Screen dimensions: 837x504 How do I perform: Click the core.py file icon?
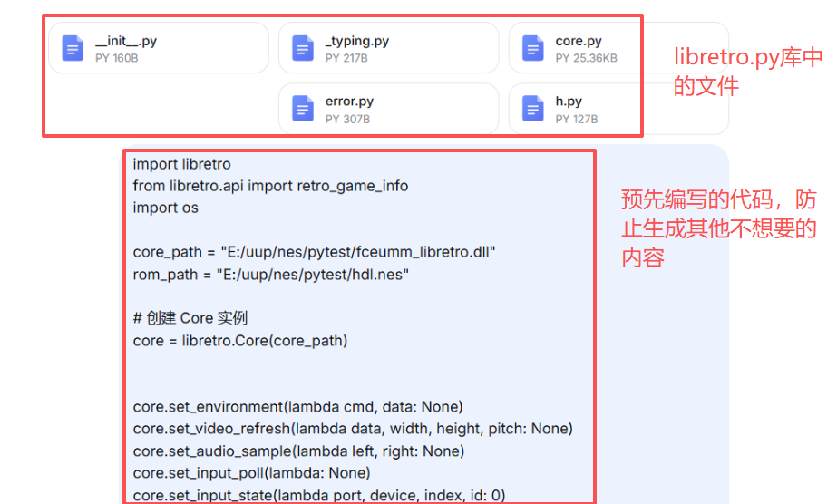533,49
